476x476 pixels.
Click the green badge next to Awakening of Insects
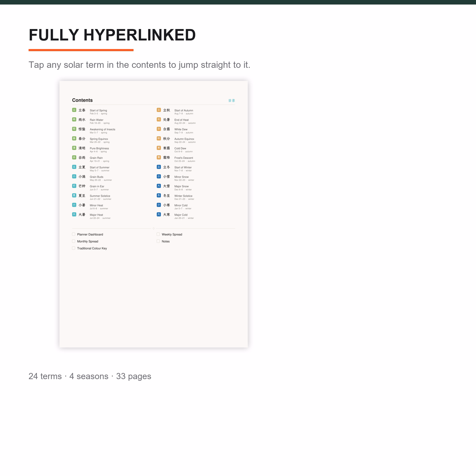click(x=74, y=129)
